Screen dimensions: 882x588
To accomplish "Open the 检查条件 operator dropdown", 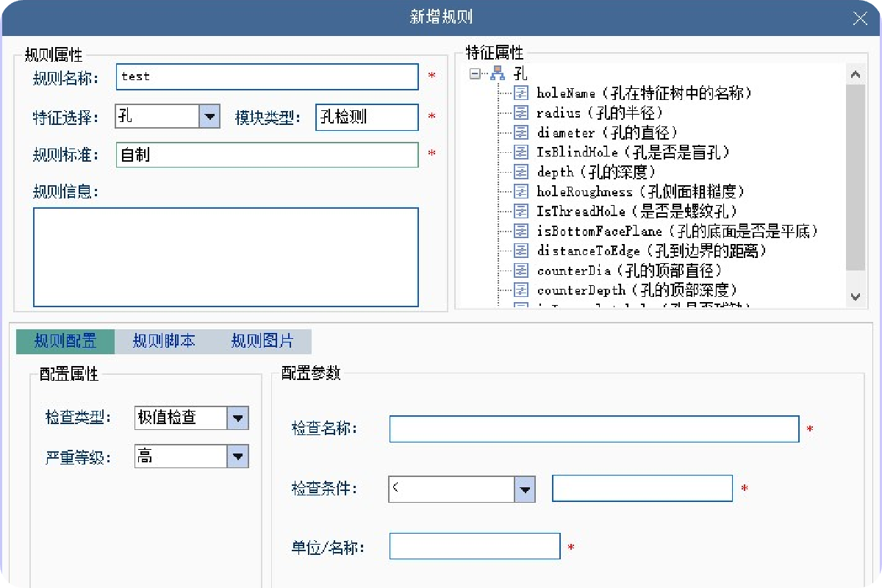I will pos(524,490).
